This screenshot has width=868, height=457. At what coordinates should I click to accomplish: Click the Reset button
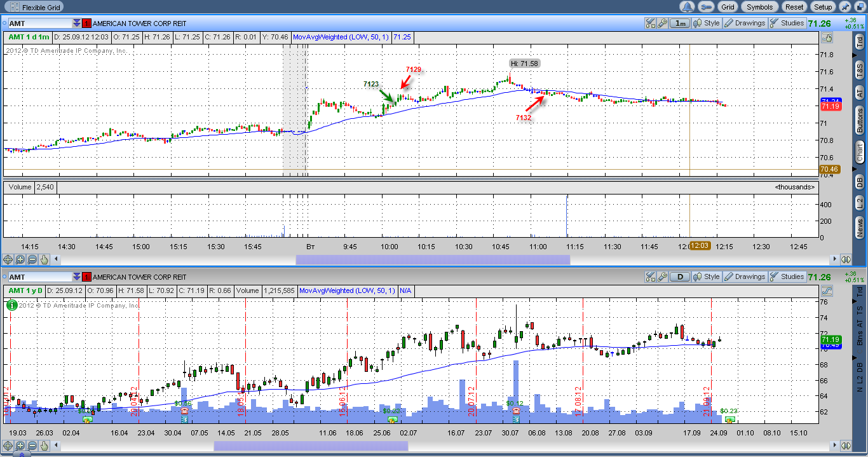(794, 7)
